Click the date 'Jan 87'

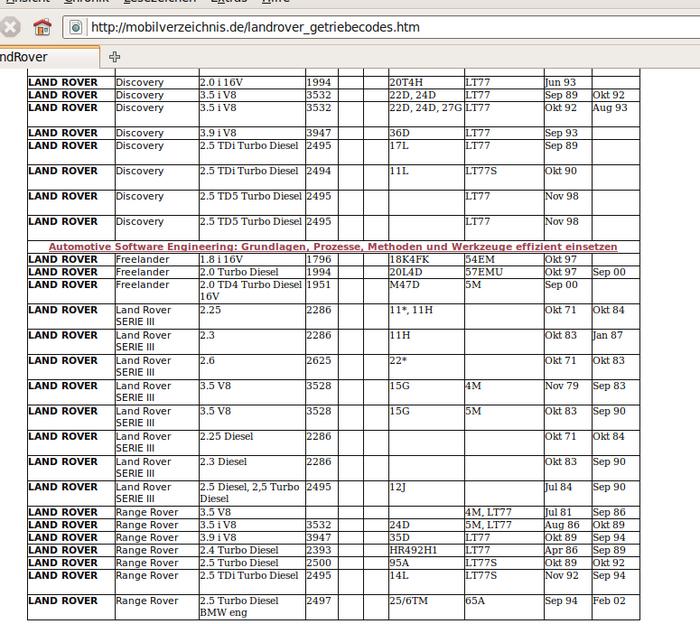[608, 335]
